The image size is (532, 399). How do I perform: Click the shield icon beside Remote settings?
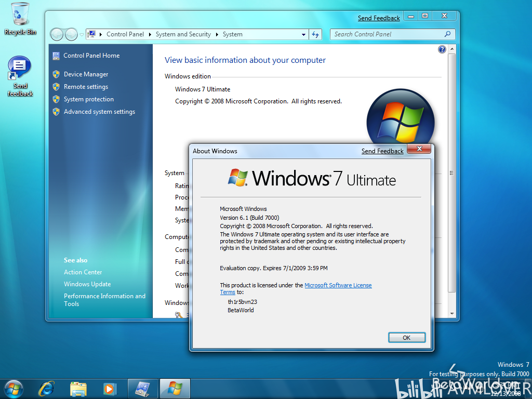56,87
